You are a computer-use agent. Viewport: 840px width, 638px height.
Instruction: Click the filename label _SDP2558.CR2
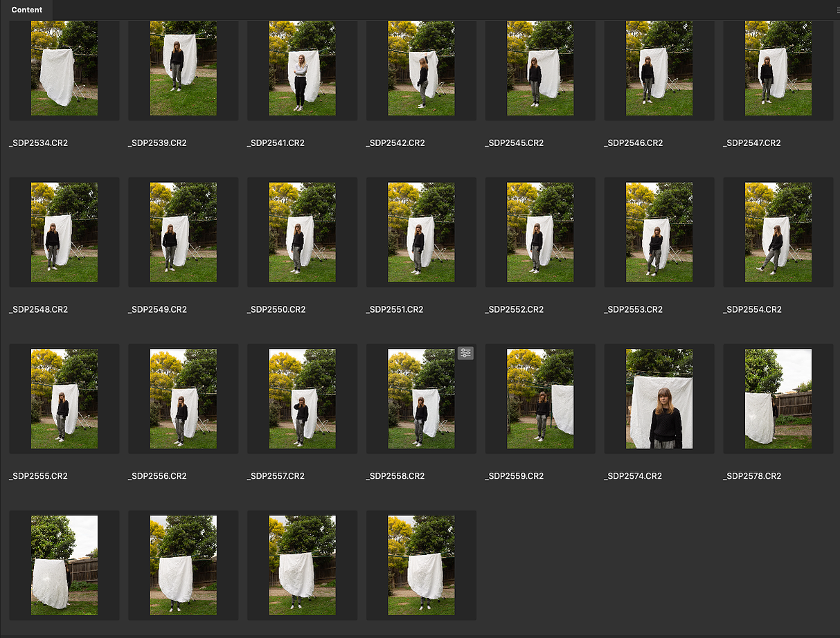coord(395,476)
